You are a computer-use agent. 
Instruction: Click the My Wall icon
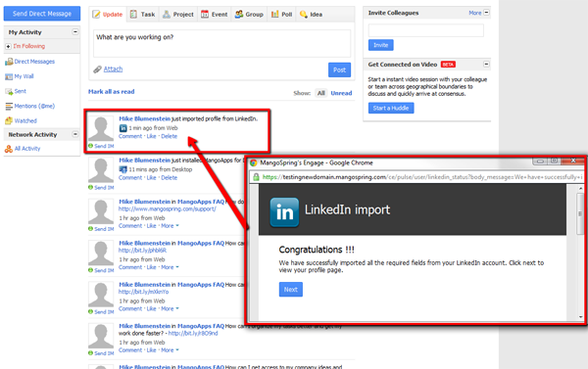coord(9,76)
